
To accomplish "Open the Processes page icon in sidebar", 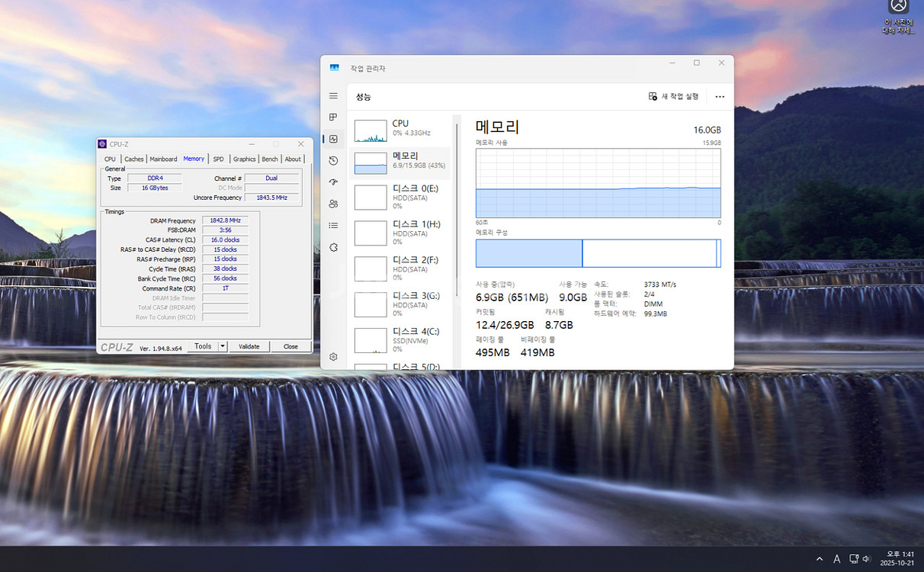I will point(333,117).
